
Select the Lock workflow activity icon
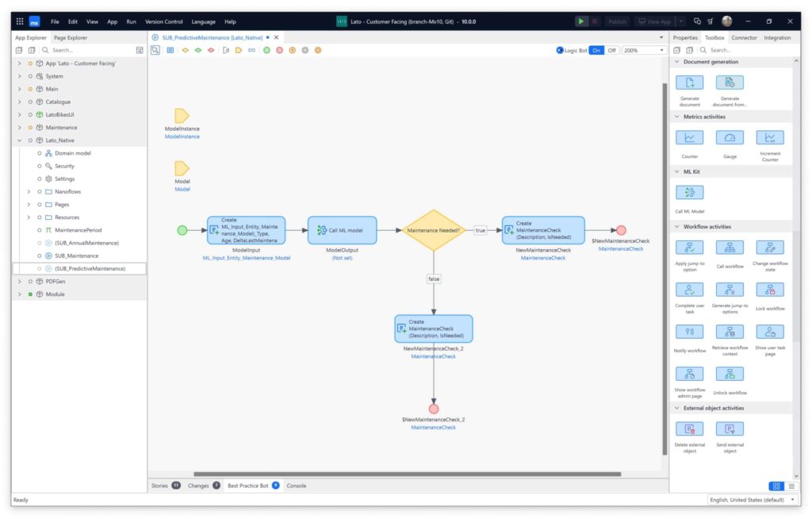tap(770, 290)
